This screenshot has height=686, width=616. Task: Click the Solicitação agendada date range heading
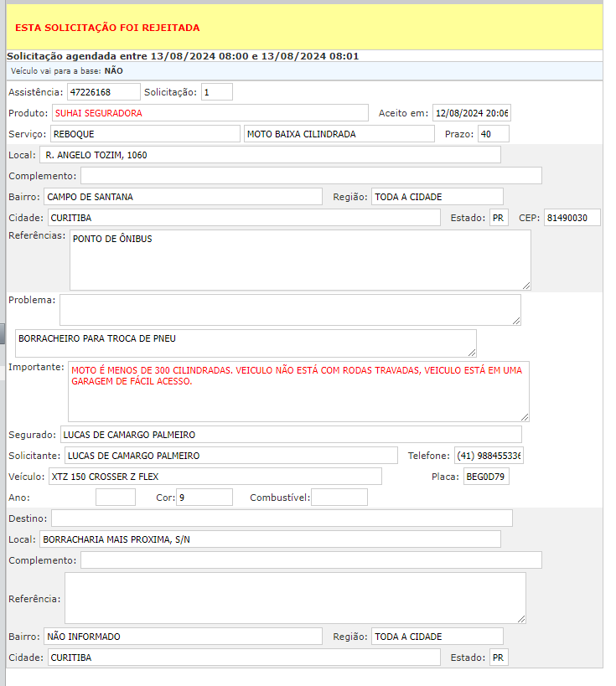click(183, 56)
